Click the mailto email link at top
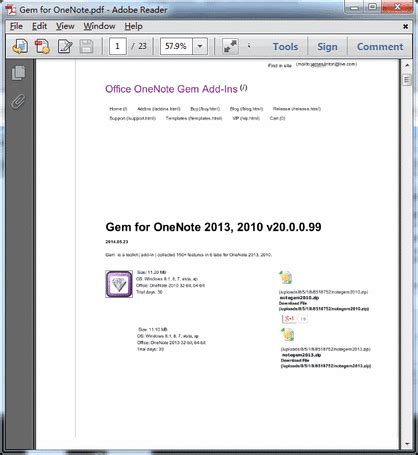Image resolution: width=418 pixels, height=455 pixels. pos(327,64)
